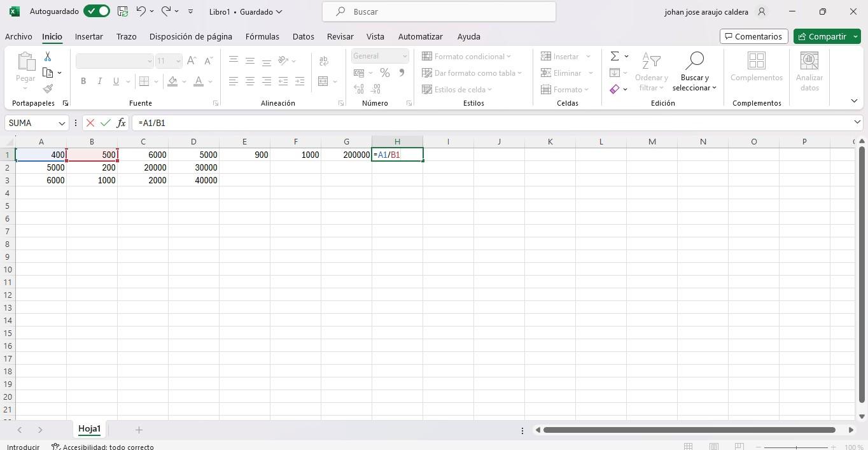Image resolution: width=868 pixels, height=450 pixels.
Task: Click the Cut scissors icon
Action: point(48,57)
